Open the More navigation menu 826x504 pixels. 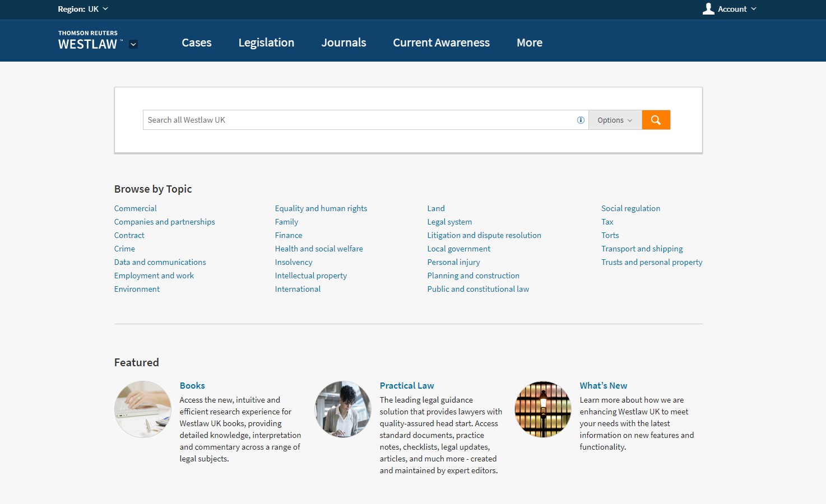[x=530, y=43]
